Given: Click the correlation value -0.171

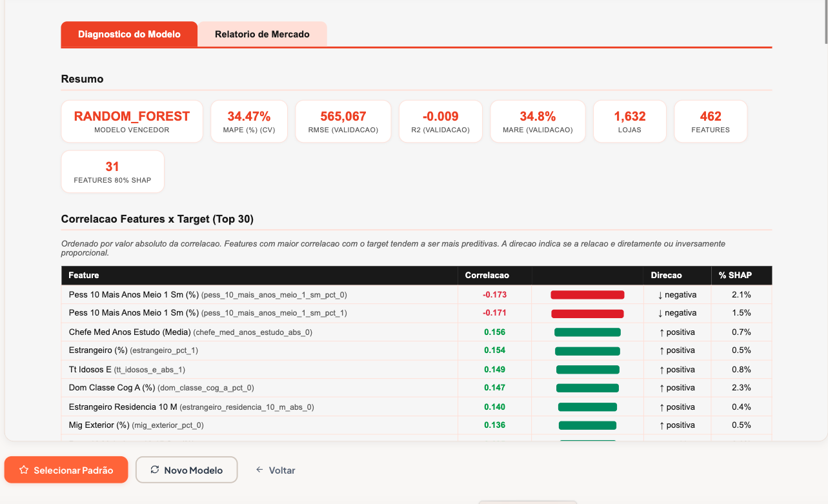Looking at the screenshot, I should (x=494, y=313).
